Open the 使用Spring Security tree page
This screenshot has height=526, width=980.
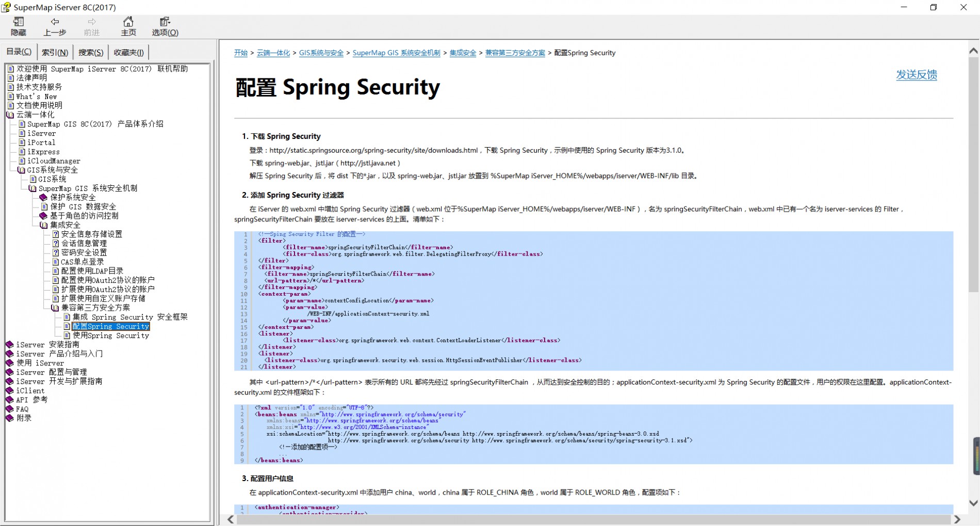pyautogui.click(x=111, y=336)
